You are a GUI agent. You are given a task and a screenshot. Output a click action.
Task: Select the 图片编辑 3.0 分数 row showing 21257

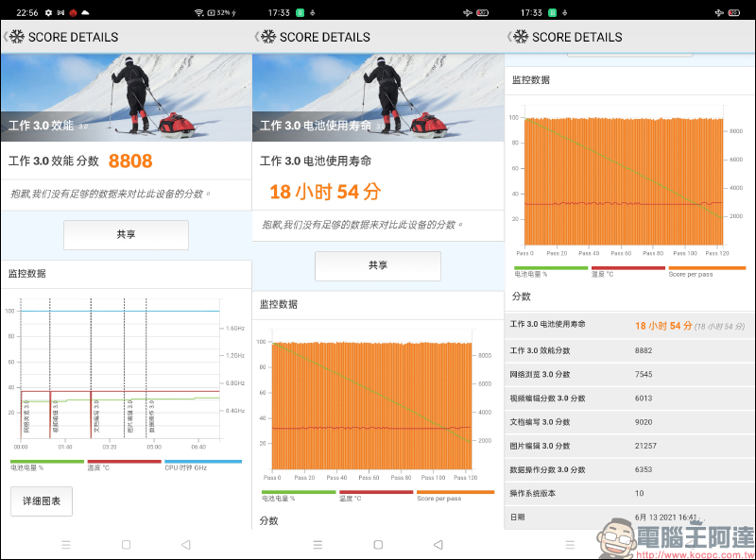click(629, 446)
